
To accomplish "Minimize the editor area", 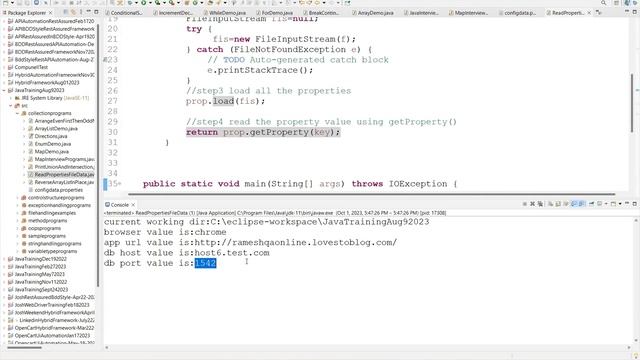I will pos(627,12).
